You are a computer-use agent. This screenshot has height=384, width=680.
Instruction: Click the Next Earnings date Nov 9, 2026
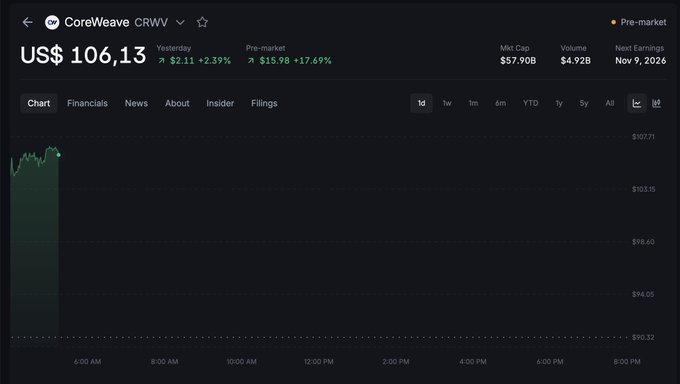[x=641, y=61]
